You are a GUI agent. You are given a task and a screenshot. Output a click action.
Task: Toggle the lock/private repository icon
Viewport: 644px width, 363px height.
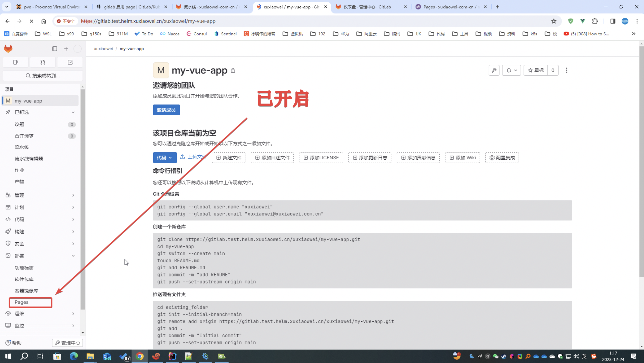coord(233,71)
